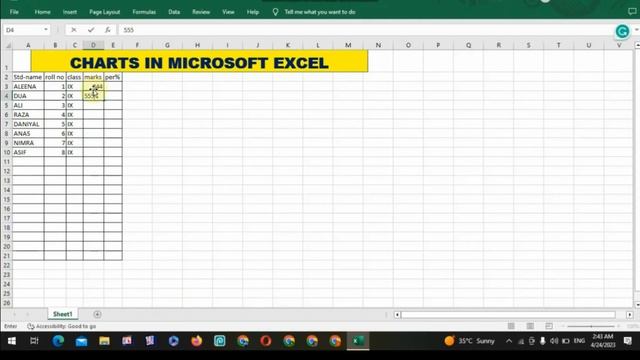Open the notification center icon
The image size is (640, 360).
pyautogui.click(x=628, y=341)
